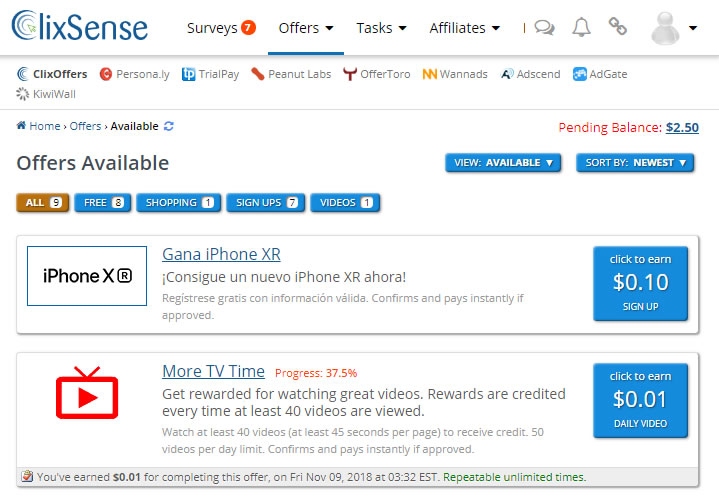The image size is (719, 499).
Task: Expand the account dropdown arrow
Action: (693, 28)
